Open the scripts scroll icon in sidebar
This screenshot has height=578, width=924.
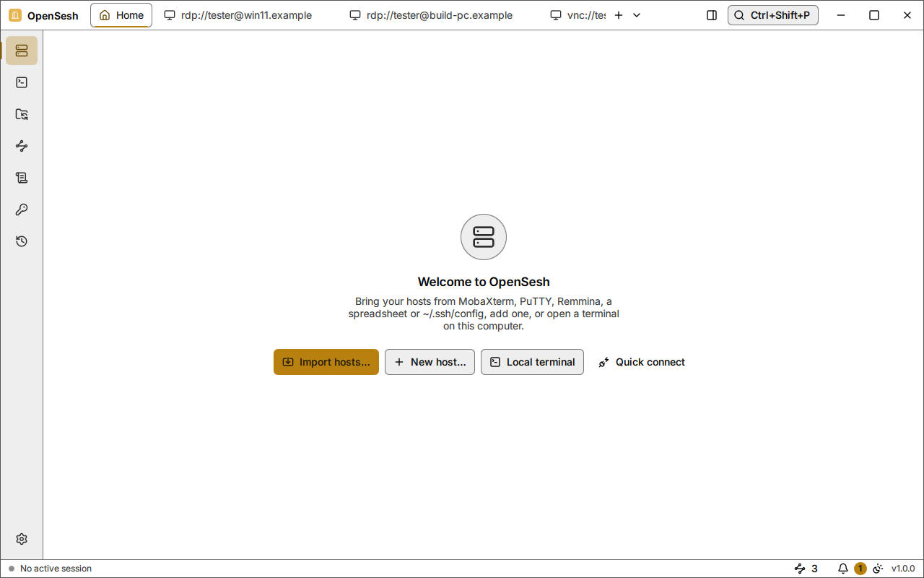coord(22,178)
